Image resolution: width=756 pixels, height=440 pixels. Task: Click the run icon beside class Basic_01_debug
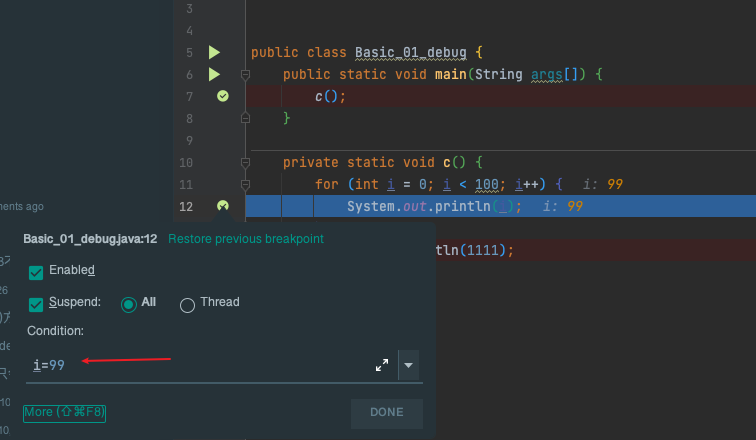click(x=214, y=52)
